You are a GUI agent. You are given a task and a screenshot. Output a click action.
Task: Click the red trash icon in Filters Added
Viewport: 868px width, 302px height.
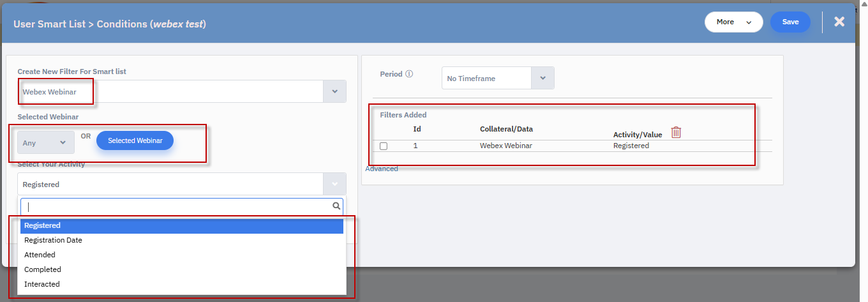click(x=676, y=132)
